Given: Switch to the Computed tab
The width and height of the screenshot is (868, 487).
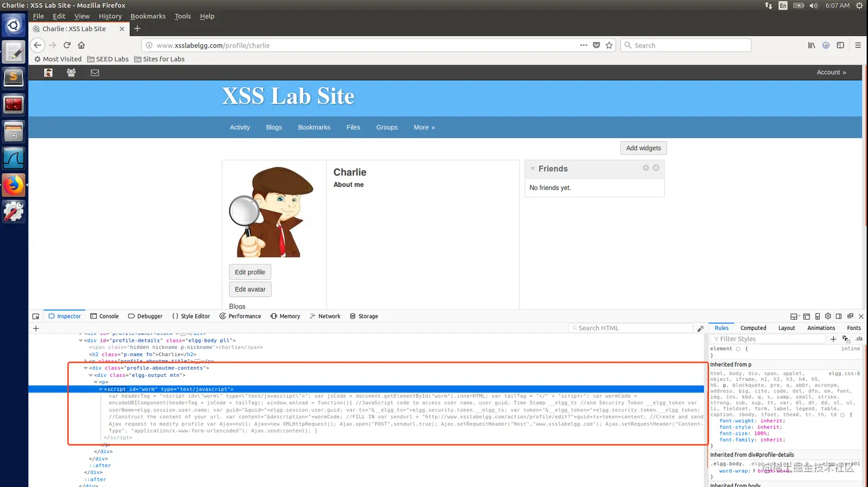Looking at the screenshot, I should pyautogui.click(x=753, y=328).
